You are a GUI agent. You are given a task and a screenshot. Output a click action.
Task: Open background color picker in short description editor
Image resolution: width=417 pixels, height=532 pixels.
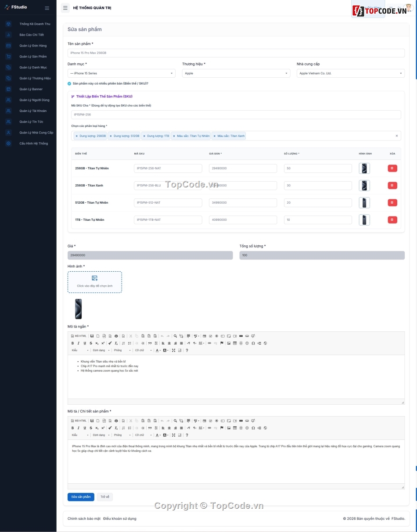(x=165, y=350)
